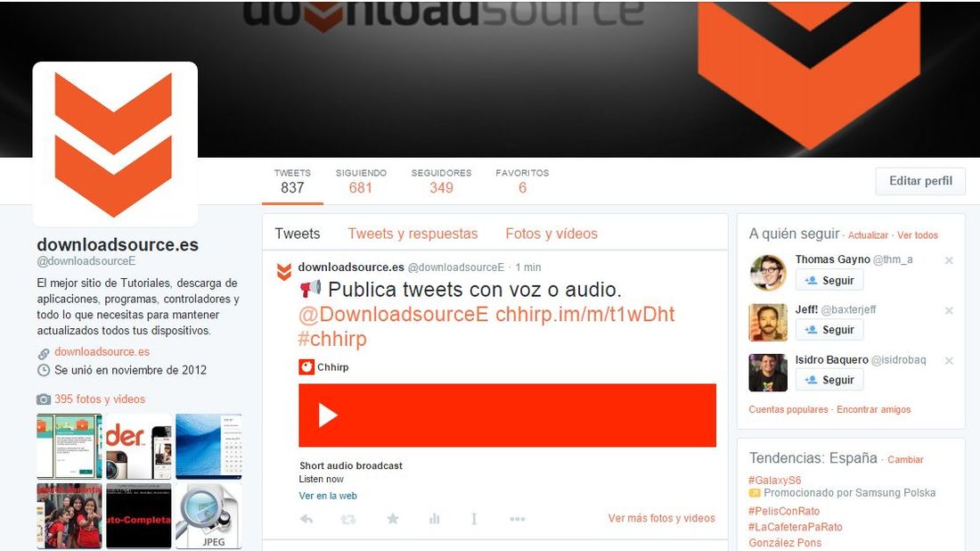View tweet activity bar chart icon
The height and width of the screenshot is (551, 980).
(435, 519)
